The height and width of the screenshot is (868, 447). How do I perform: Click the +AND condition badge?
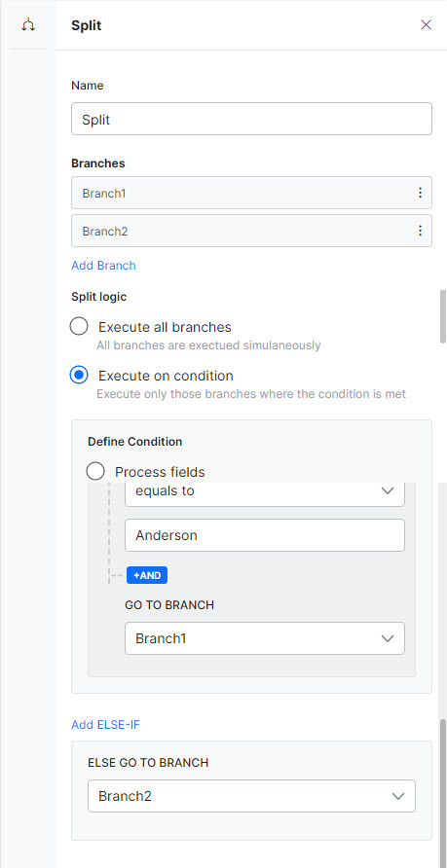(x=147, y=575)
